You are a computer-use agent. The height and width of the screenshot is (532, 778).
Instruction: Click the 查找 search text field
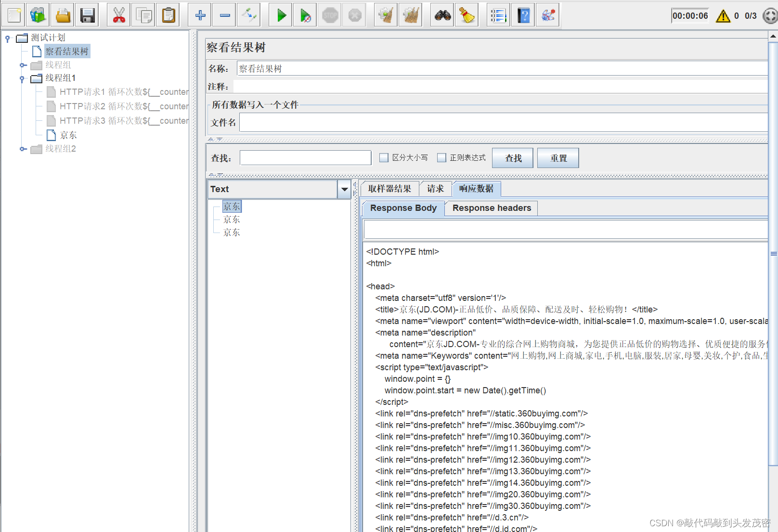click(306, 157)
